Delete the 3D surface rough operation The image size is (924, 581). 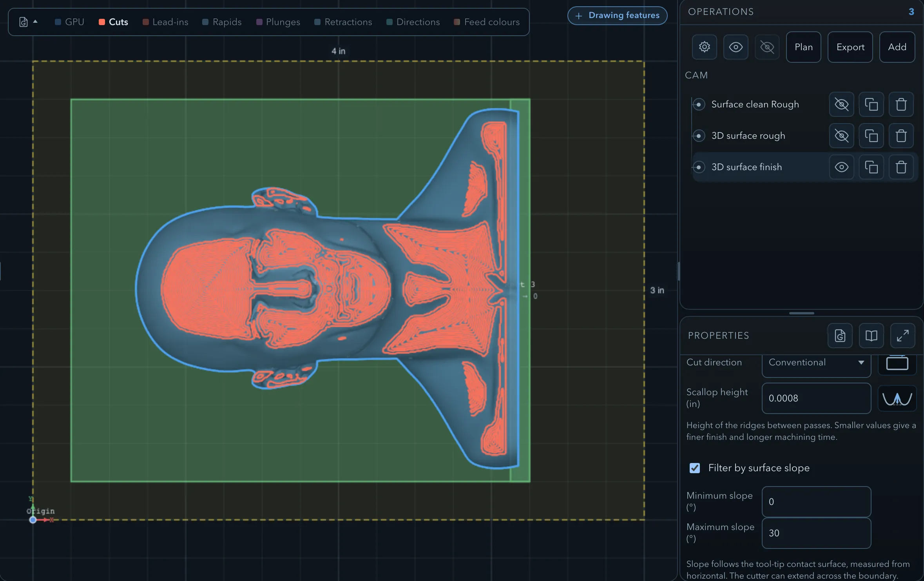pyautogui.click(x=901, y=136)
